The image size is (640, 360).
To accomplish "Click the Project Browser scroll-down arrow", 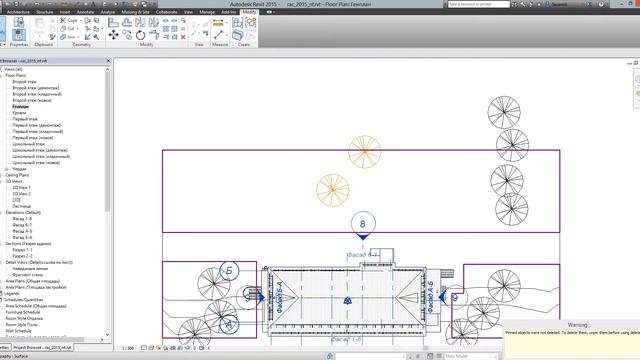I will (108, 335).
